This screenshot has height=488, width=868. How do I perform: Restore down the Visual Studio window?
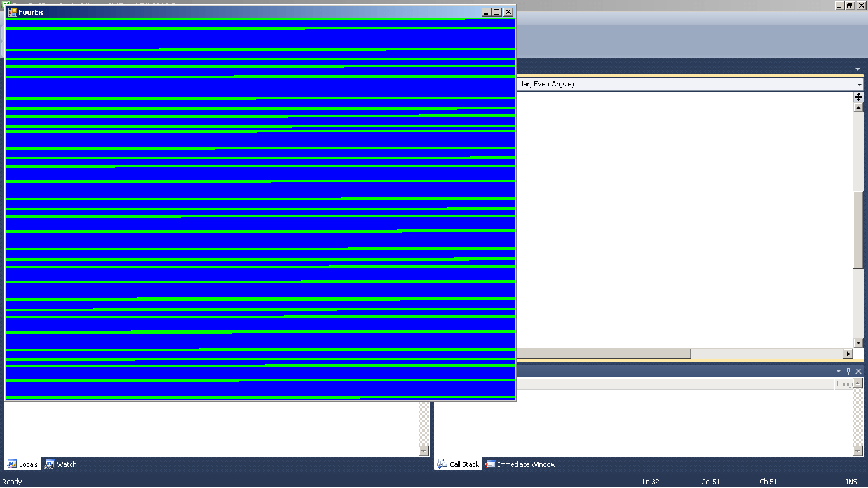point(850,5)
